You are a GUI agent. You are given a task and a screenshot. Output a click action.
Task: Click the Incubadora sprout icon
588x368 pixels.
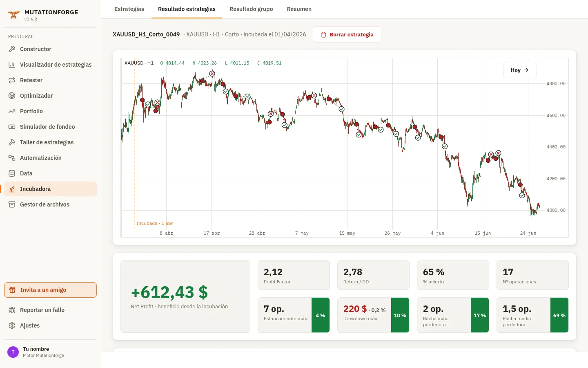(12, 189)
